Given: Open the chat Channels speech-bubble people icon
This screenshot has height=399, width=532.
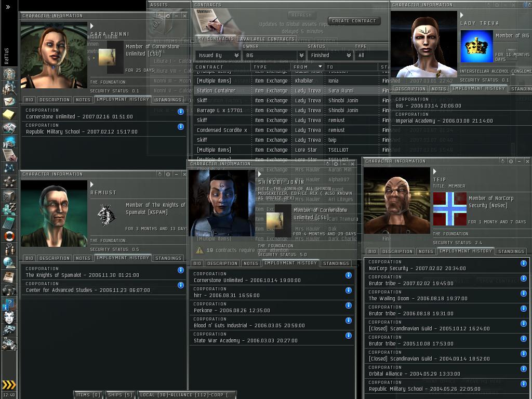Looking at the screenshot, I should 9,249.
